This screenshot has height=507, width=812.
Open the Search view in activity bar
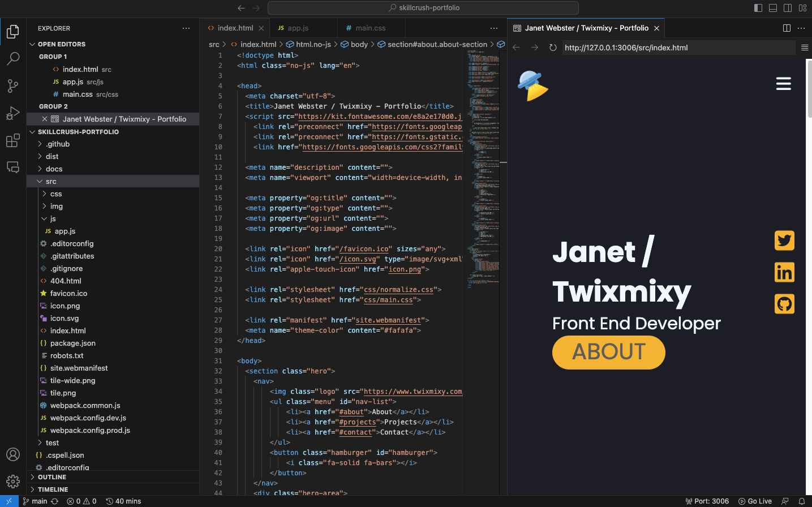coord(13,58)
